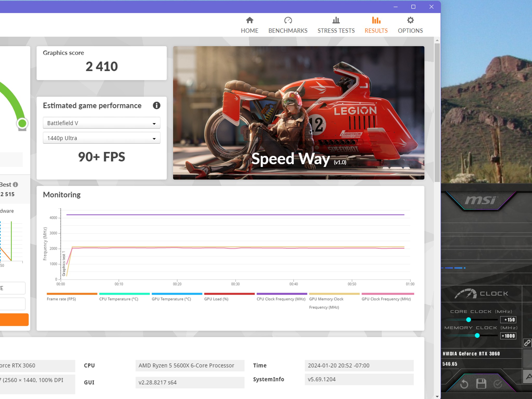532x399 pixels.
Task: Click driver version 546.65 in Afterburner
Action: (x=450, y=364)
